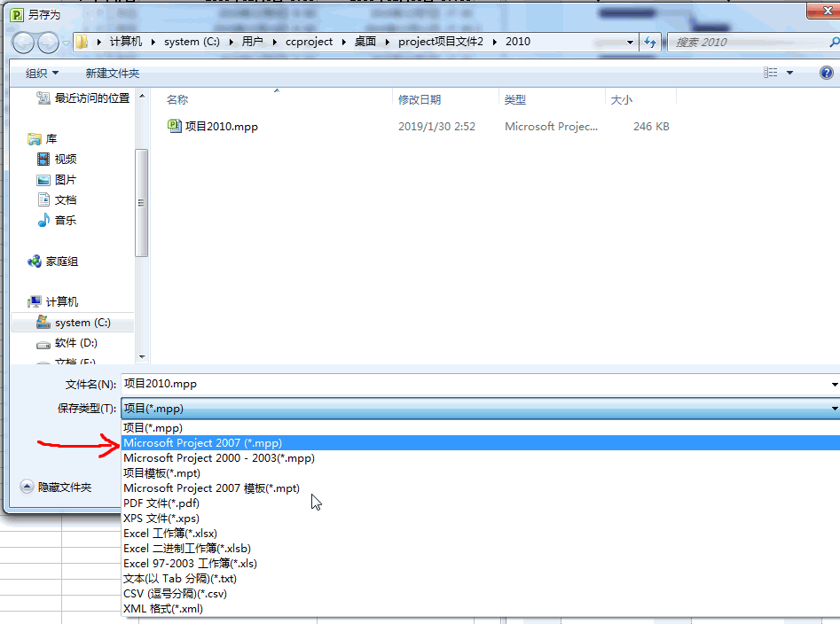Choose XML 格式(*.xml) option

pyautogui.click(x=481, y=608)
